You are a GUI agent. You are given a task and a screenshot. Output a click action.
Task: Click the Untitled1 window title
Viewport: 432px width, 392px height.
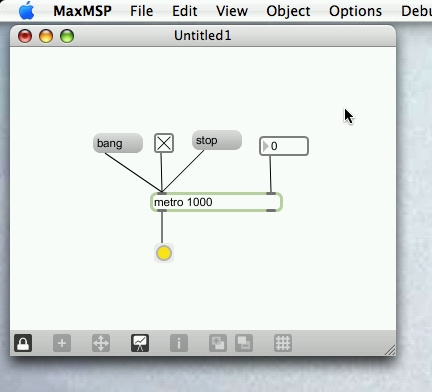click(x=203, y=35)
